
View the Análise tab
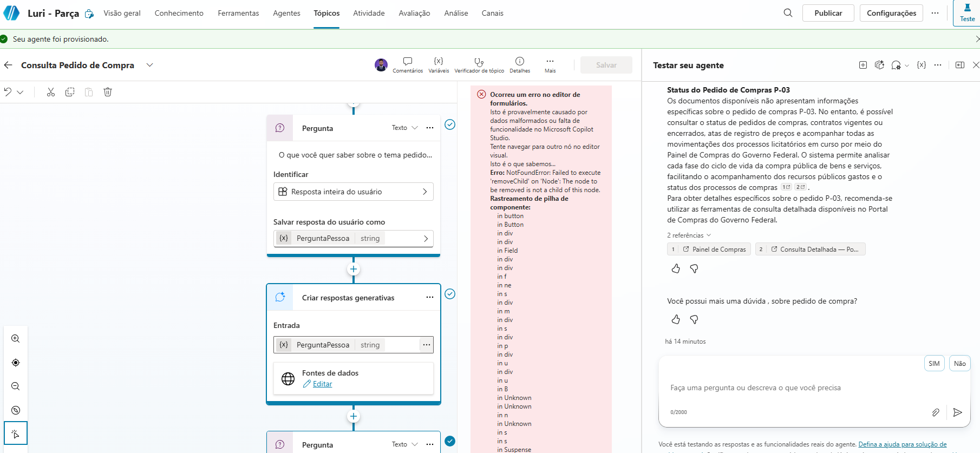[x=456, y=13]
